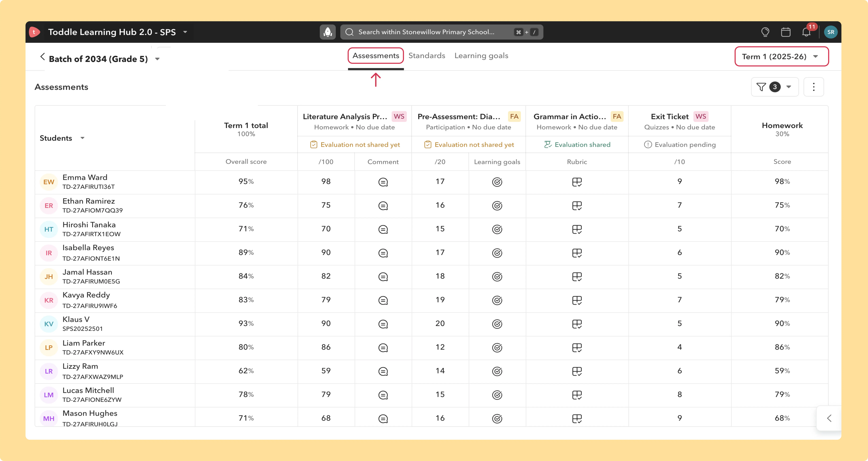The width and height of the screenshot is (868, 461).
Task: Click the Toddle logo icon
Action: point(34,32)
